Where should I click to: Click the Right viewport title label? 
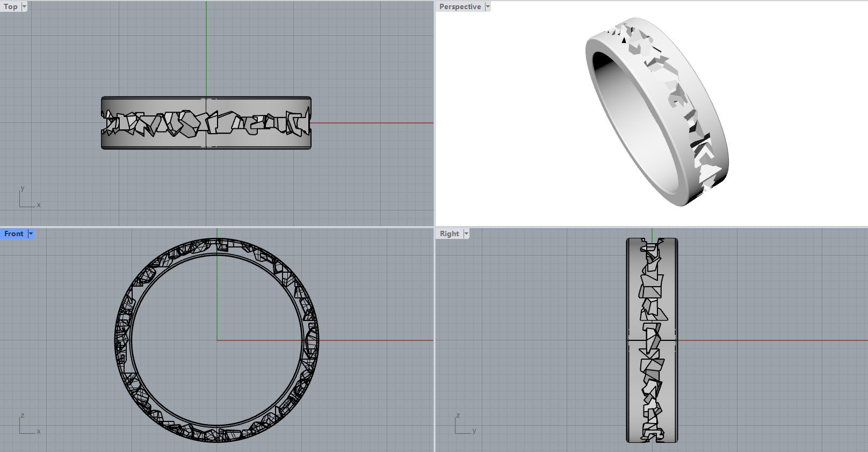tap(449, 234)
